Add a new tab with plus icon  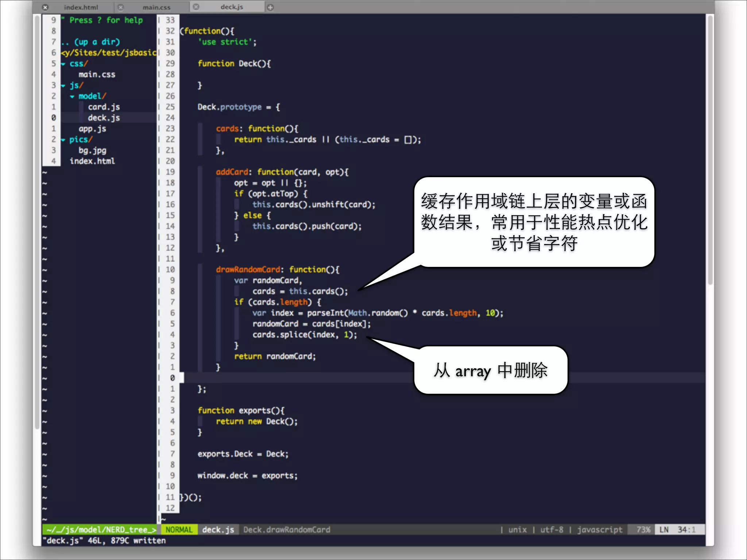click(270, 7)
